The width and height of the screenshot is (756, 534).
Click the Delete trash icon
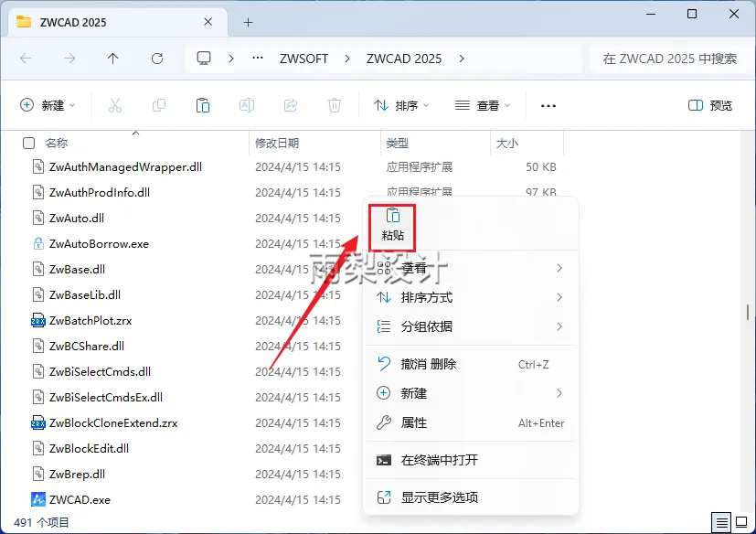pyautogui.click(x=335, y=105)
